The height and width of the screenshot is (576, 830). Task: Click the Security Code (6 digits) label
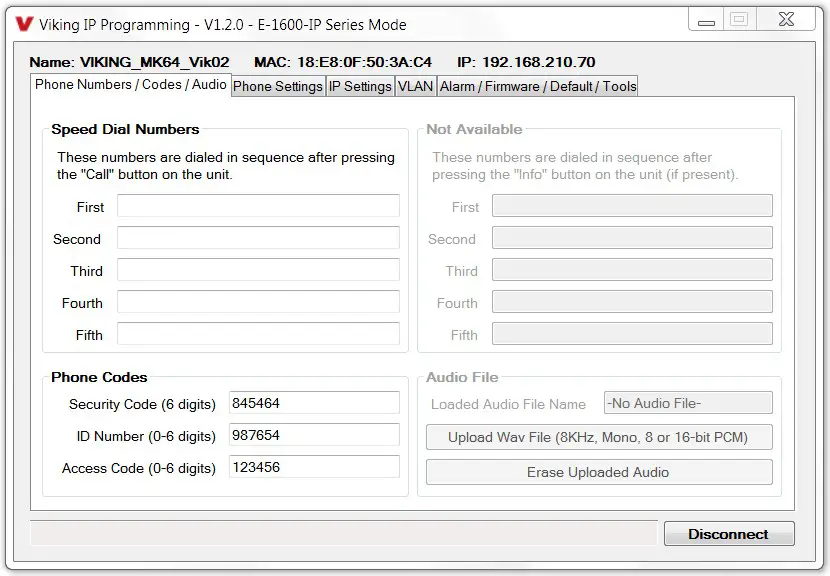pyautogui.click(x=142, y=404)
